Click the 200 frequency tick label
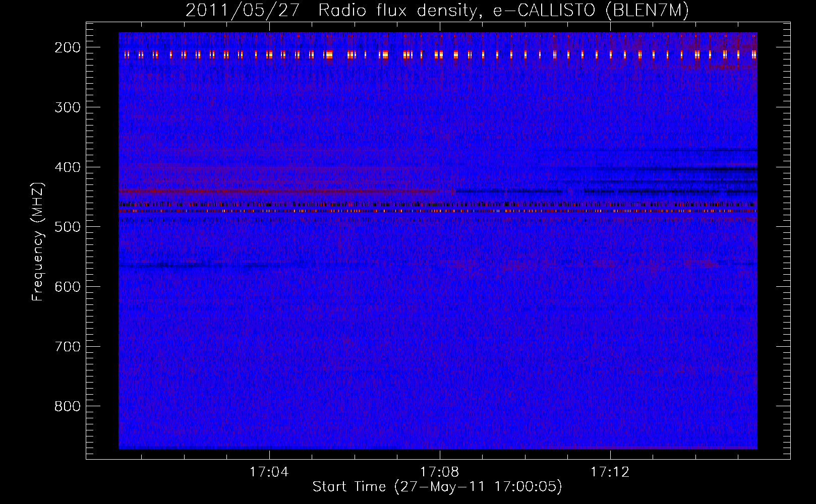816x504 pixels. tap(68, 47)
